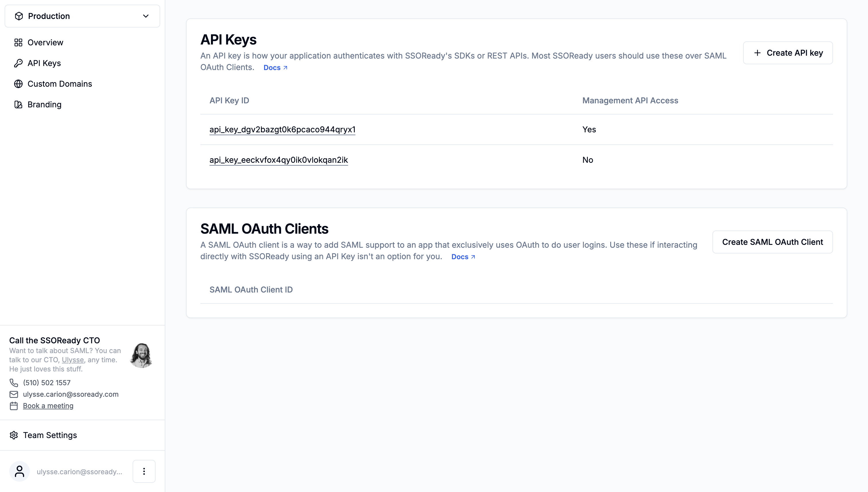Click the API Keys key icon
Image resolution: width=868 pixels, height=492 pixels.
[x=18, y=63]
